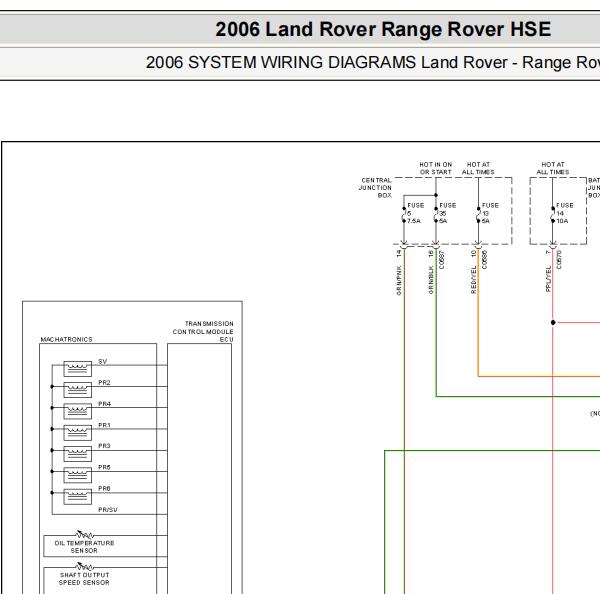Click the PR4 solenoid symbol
The height and width of the screenshot is (594, 600).
[77, 411]
